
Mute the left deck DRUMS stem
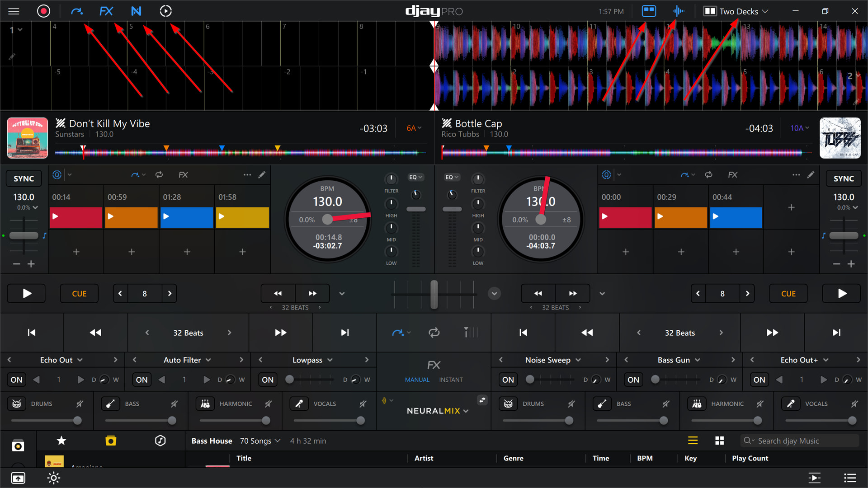pyautogui.click(x=80, y=404)
